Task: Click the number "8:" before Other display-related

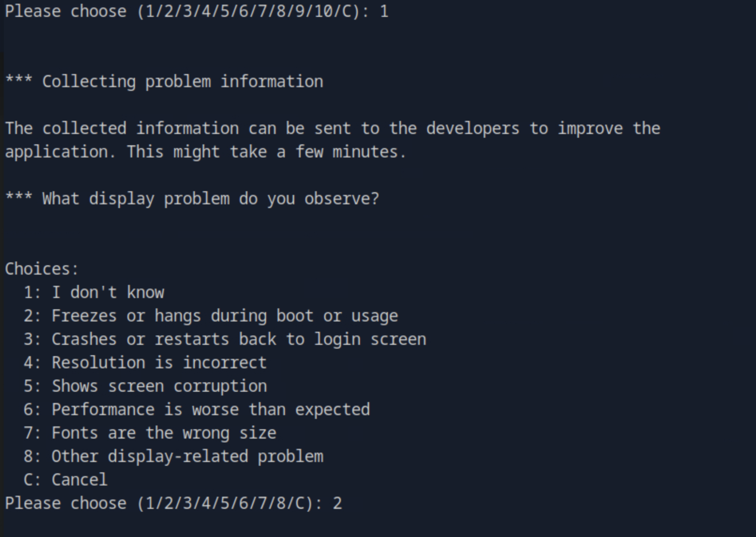Action: point(32,456)
